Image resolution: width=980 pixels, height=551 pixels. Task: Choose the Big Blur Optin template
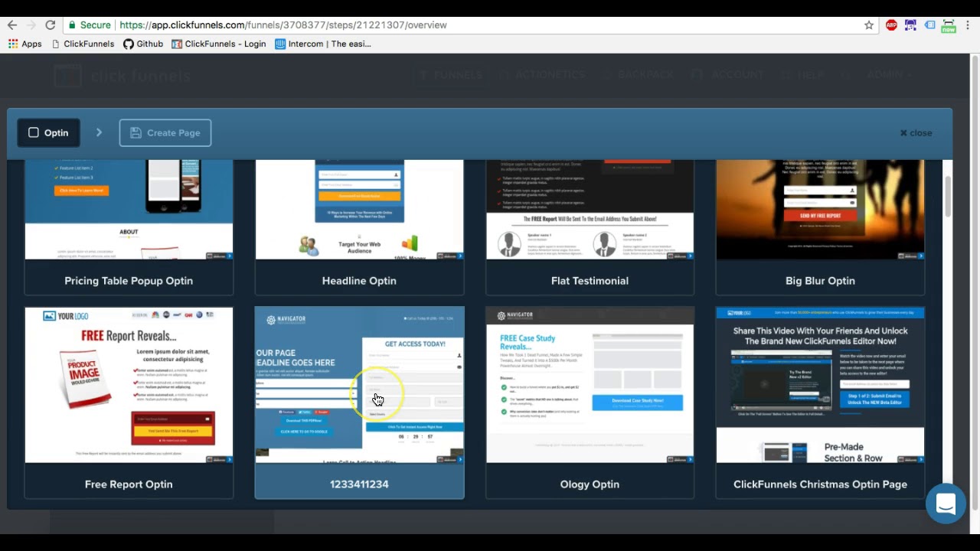[820, 228]
